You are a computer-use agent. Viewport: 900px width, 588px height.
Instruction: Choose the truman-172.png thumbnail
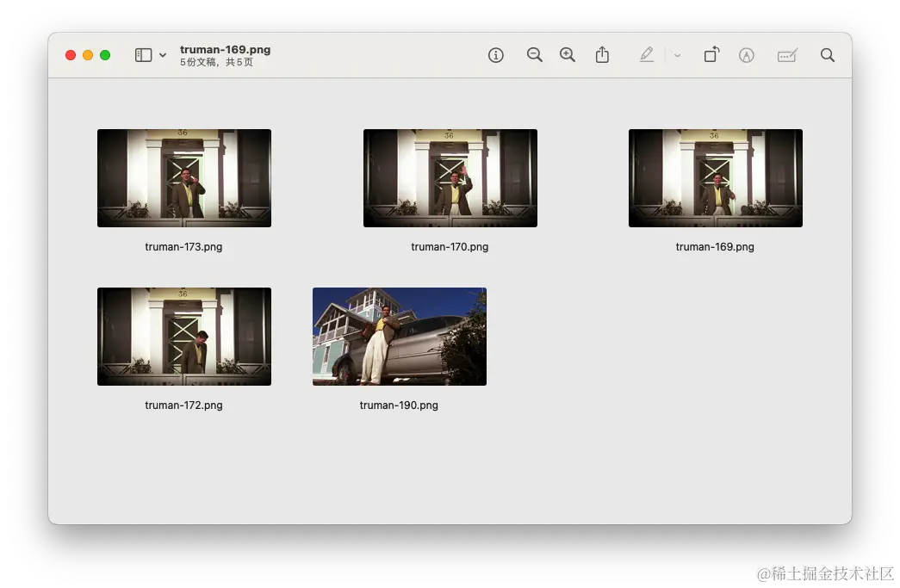[x=184, y=337]
